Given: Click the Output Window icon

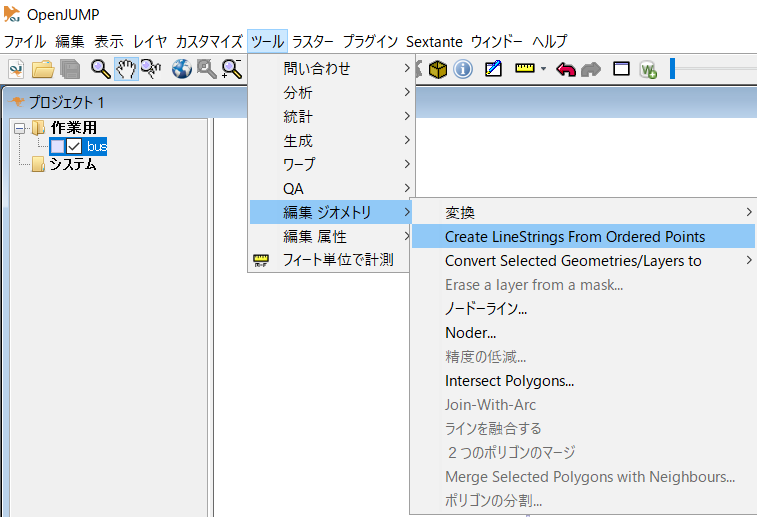Looking at the screenshot, I should click(x=621, y=69).
